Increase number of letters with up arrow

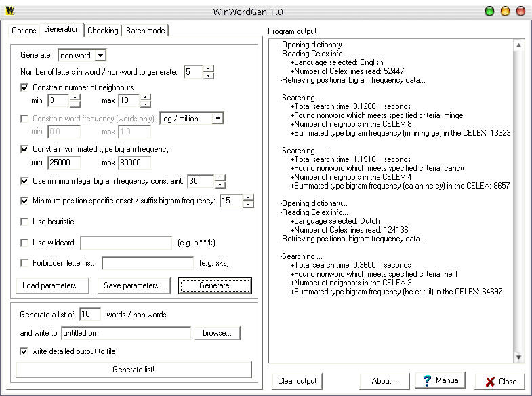click(209, 68)
